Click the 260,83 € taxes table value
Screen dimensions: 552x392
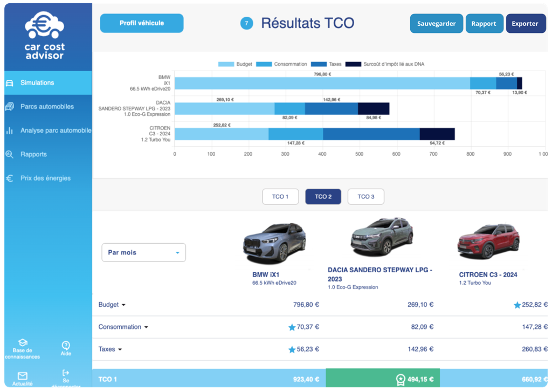click(x=535, y=349)
